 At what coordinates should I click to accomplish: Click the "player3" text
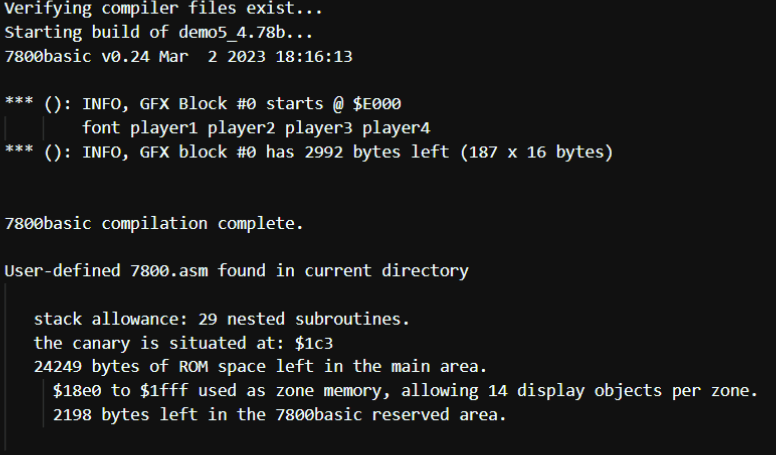point(315,129)
